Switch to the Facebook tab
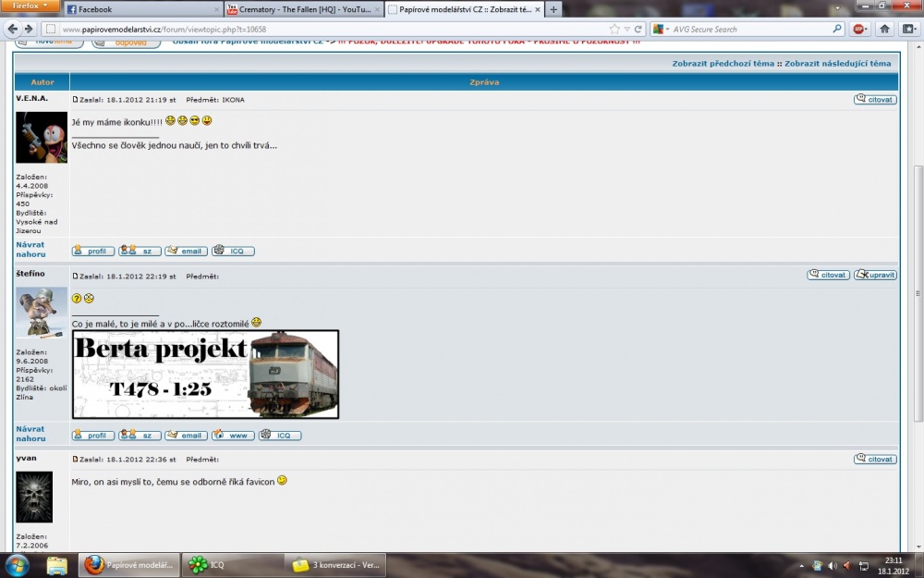The width and height of the screenshot is (924, 578). tap(142, 9)
